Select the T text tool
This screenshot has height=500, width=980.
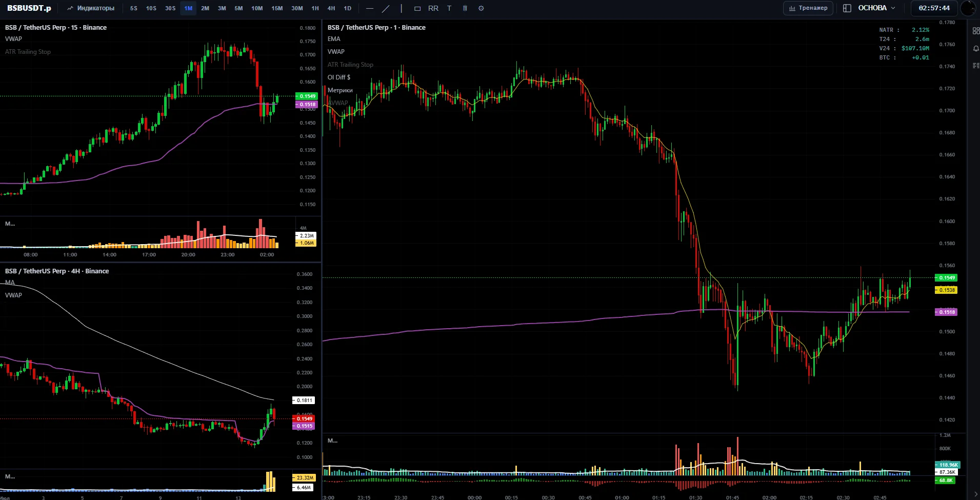coord(449,8)
